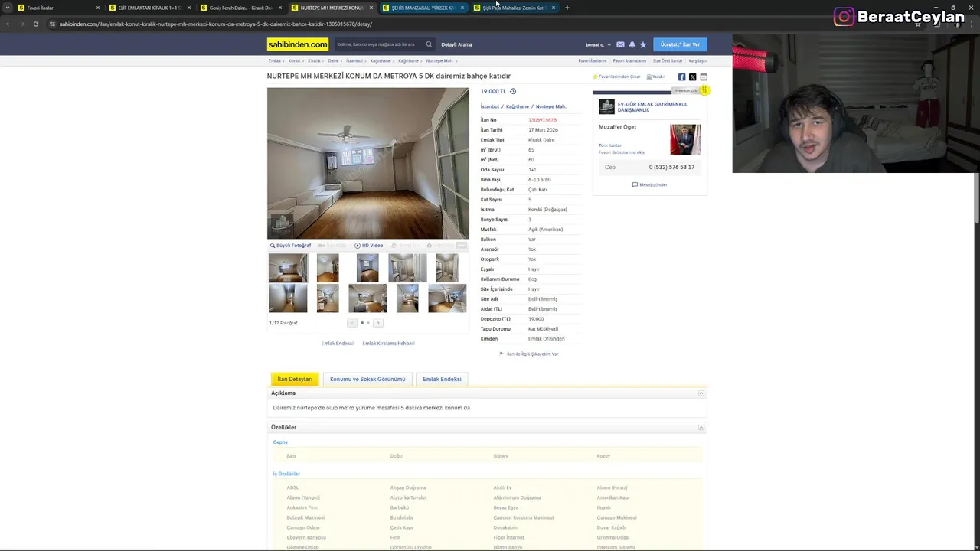Click the browser address bar URL
The image size is (980, 551).
click(x=216, y=24)
